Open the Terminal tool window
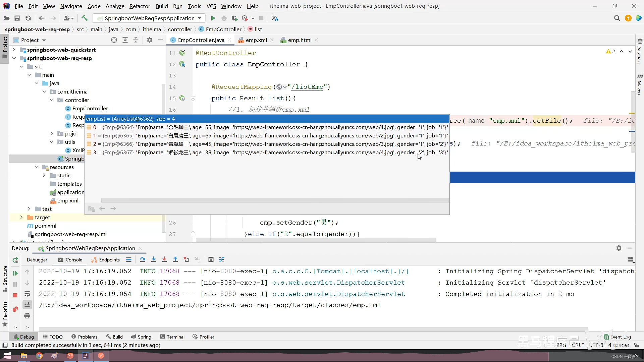This screenshot has height=362, width=644. tap(172, 337)
